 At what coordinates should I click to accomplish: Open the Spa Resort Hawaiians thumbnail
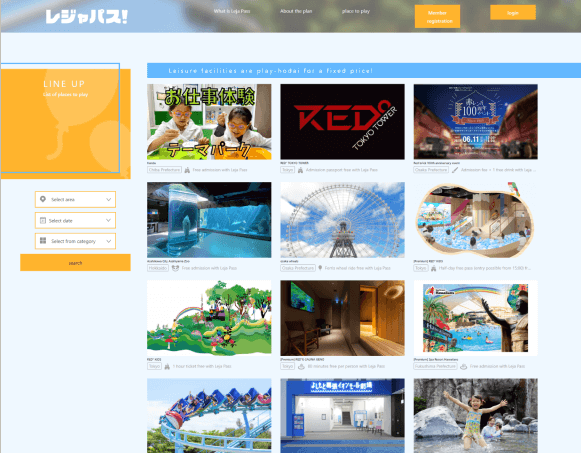476,318
